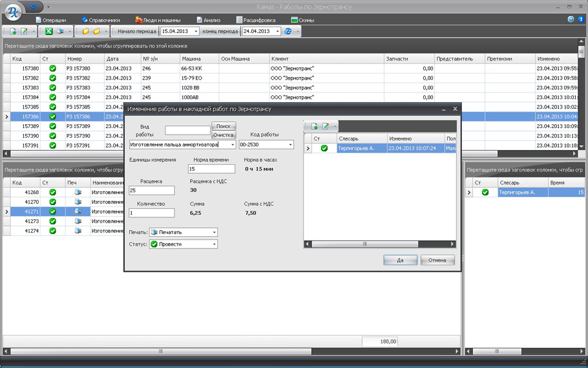
Task: Expand the Код работы dropdown 00-2530
Action: (x=290, y=145)
